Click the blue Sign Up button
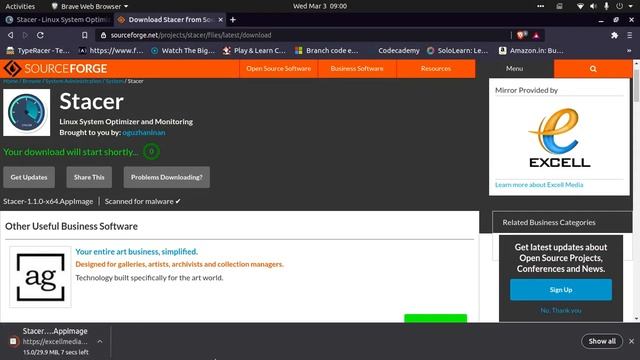 [561, 290]
